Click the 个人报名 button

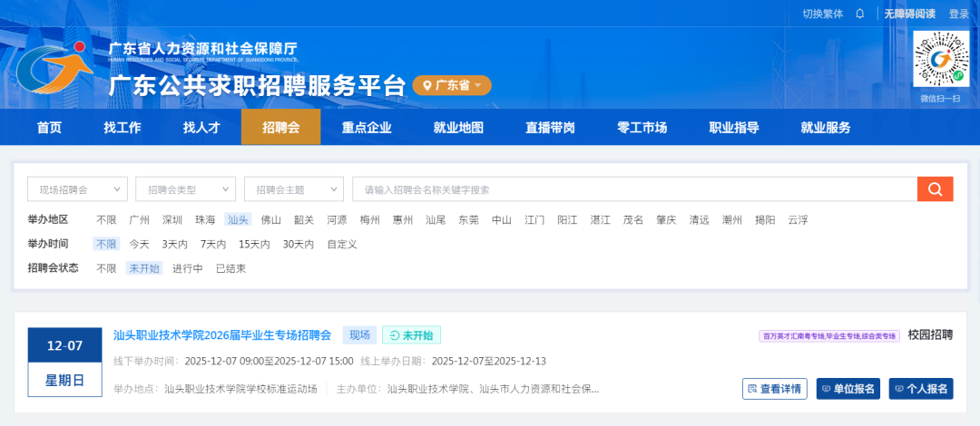click(x=921, y=389)
